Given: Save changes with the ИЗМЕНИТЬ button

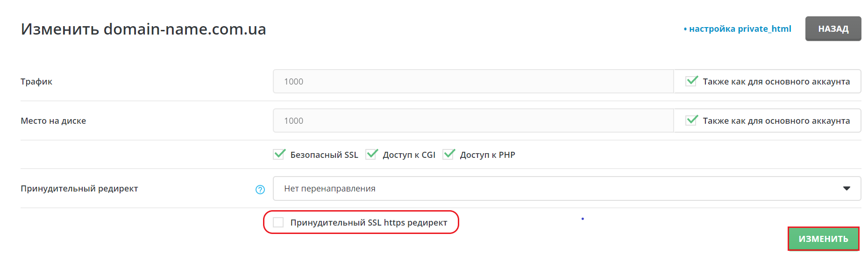Looking at the screenshot, I should click(823, 239).
